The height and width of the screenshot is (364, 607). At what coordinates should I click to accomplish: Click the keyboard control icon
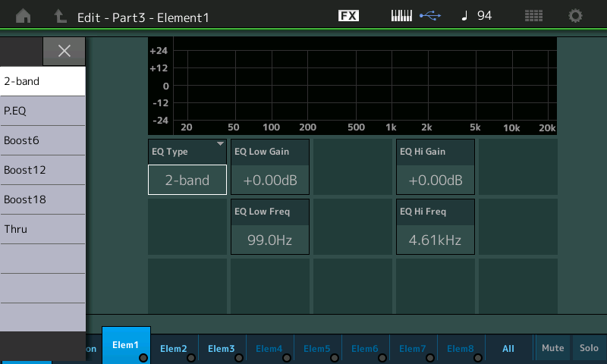[401, 16]
